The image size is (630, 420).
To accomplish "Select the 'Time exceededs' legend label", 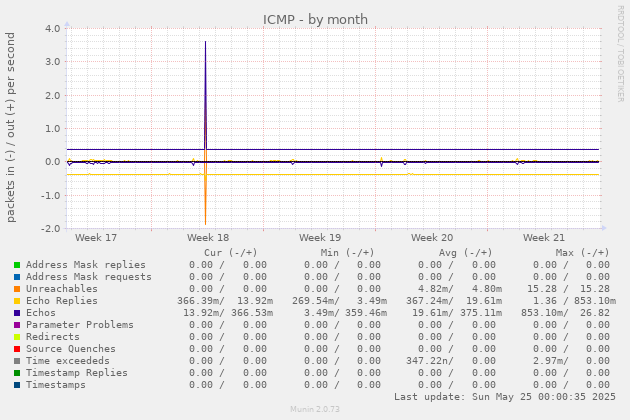I will tap(68, 361).
